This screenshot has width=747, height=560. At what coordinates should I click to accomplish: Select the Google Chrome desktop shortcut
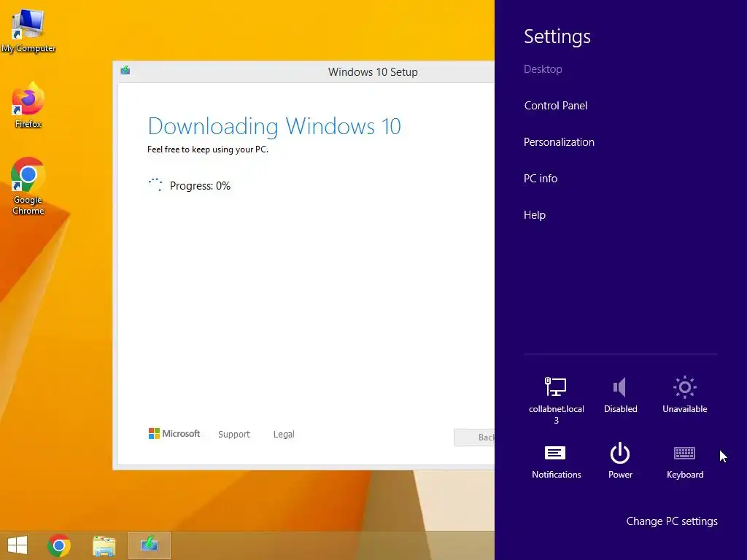point(28,186)
